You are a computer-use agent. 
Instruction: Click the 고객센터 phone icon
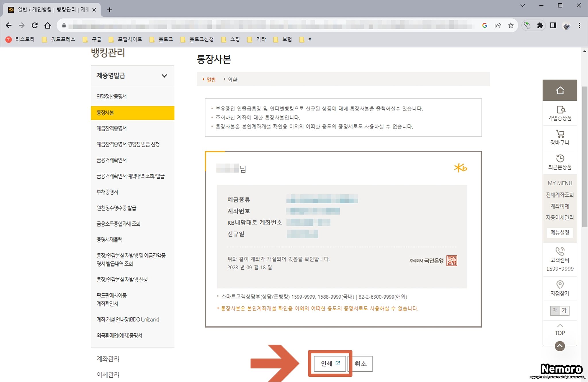[x=560, y=251]
